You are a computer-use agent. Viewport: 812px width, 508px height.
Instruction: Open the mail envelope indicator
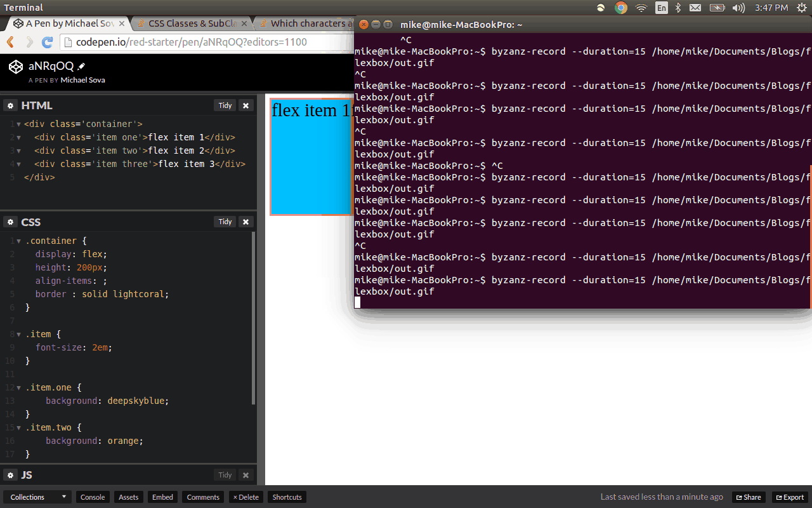695,8
